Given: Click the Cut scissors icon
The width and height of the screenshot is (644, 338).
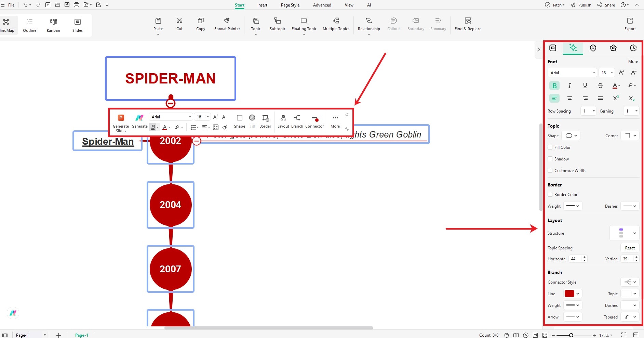Looking at the screenshot, I should (179, 21).
